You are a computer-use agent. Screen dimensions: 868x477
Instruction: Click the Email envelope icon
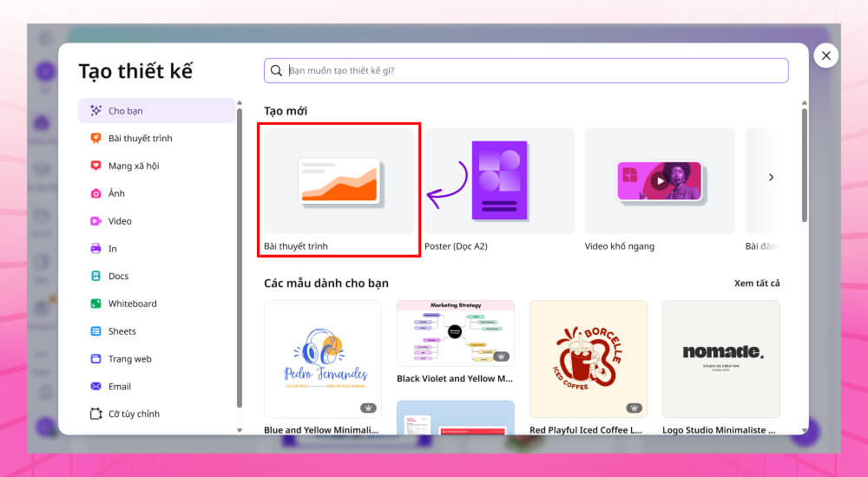(95, 386)
